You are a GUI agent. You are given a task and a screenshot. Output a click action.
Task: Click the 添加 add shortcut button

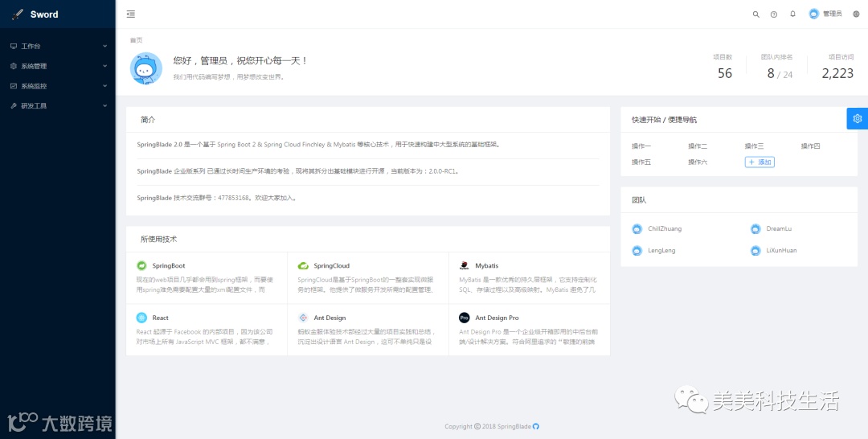click(x=759, y=162)
